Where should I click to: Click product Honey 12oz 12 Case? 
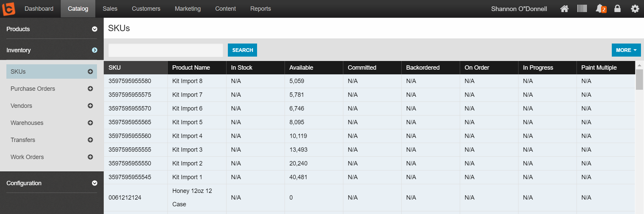pos(192,198)
